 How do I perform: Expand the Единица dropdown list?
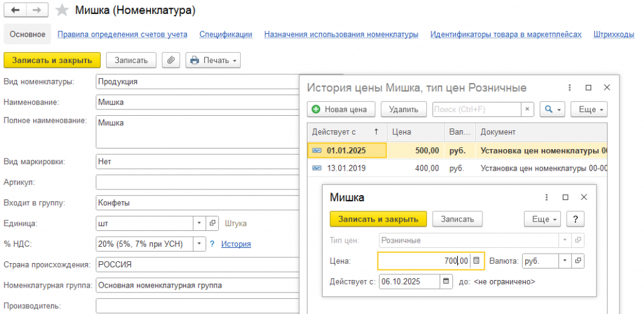click(x=199, y=223)
